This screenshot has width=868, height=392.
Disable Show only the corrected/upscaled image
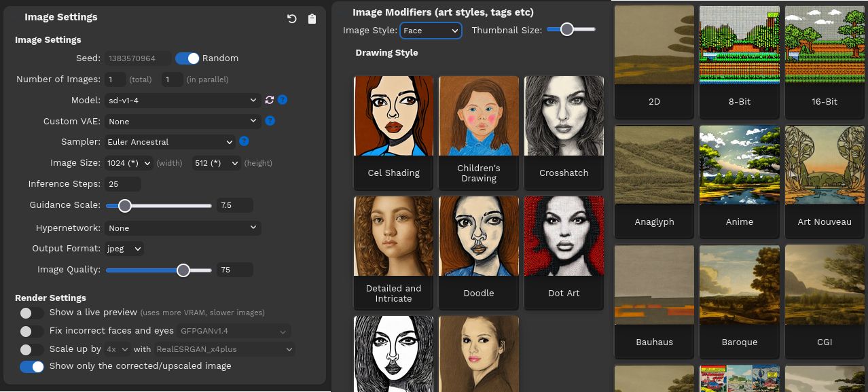pyautogui.click(x=32, y=367)
